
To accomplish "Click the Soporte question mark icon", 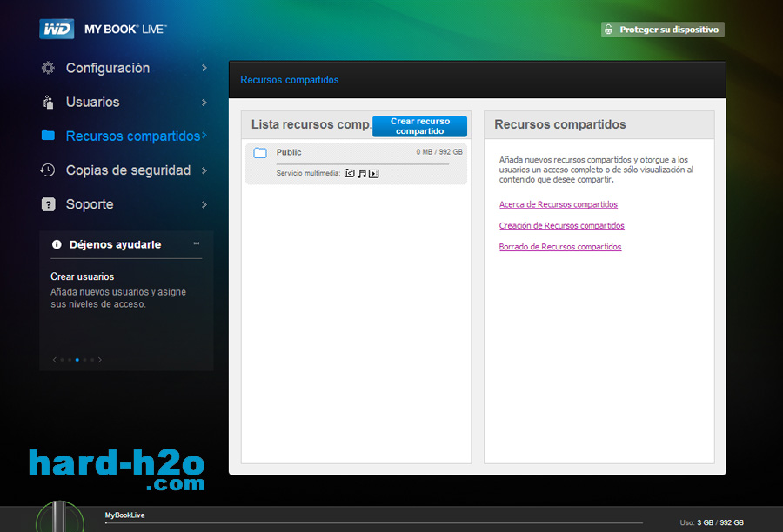I will [x=49, y=204].
